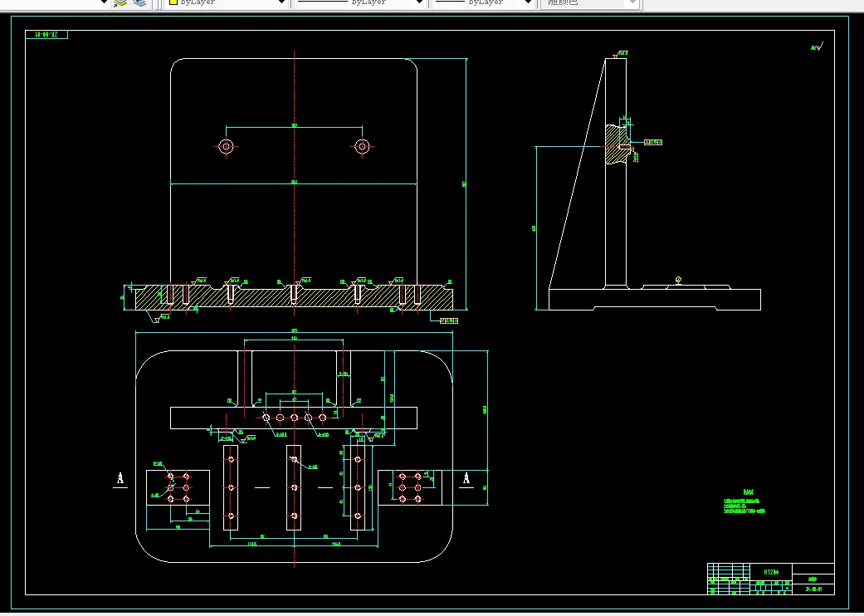Image resolution: width=864 pixels, height=616 pixels.
Task: Click the layer states stack icon
Action: [139, 2]
